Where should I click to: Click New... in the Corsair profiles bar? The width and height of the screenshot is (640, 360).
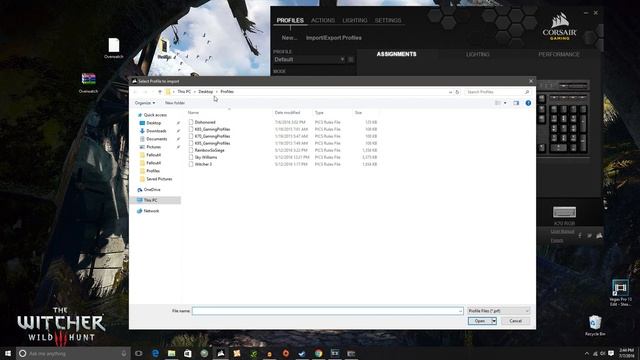(289, 38)
